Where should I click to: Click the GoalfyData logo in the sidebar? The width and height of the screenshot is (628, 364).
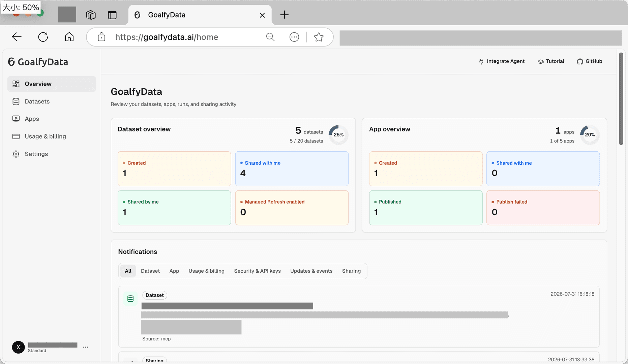tap(11, 62)
